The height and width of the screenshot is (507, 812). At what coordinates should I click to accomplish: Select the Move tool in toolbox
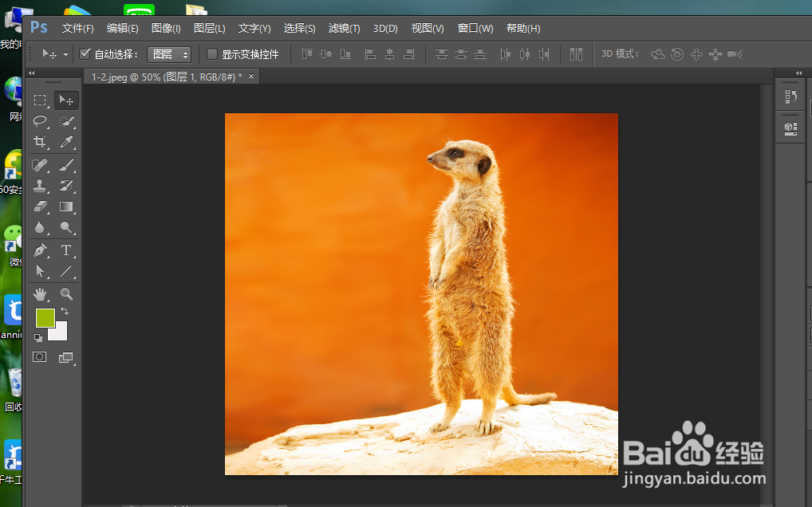coord(66,100)
